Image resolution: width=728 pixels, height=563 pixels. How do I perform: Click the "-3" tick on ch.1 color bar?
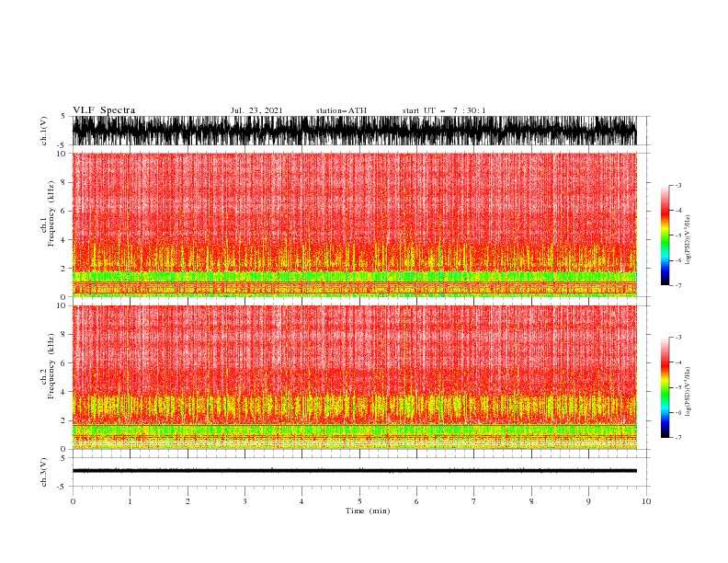pyautogui.click(x=678, y=185)
